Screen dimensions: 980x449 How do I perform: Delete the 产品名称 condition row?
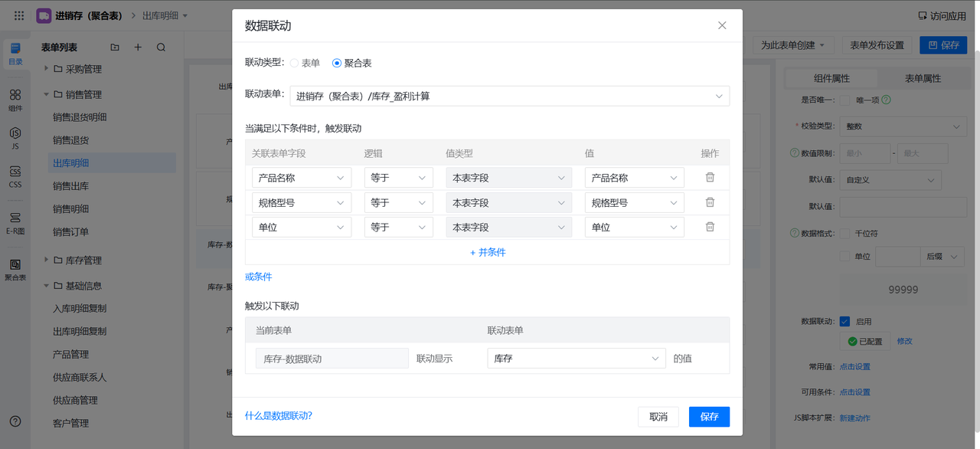click(710, 178)
